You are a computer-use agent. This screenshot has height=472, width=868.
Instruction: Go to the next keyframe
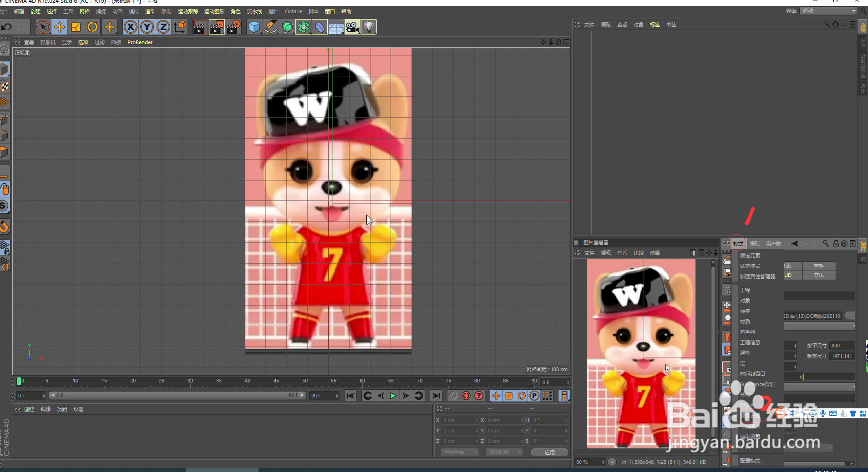tap(419, 396)
